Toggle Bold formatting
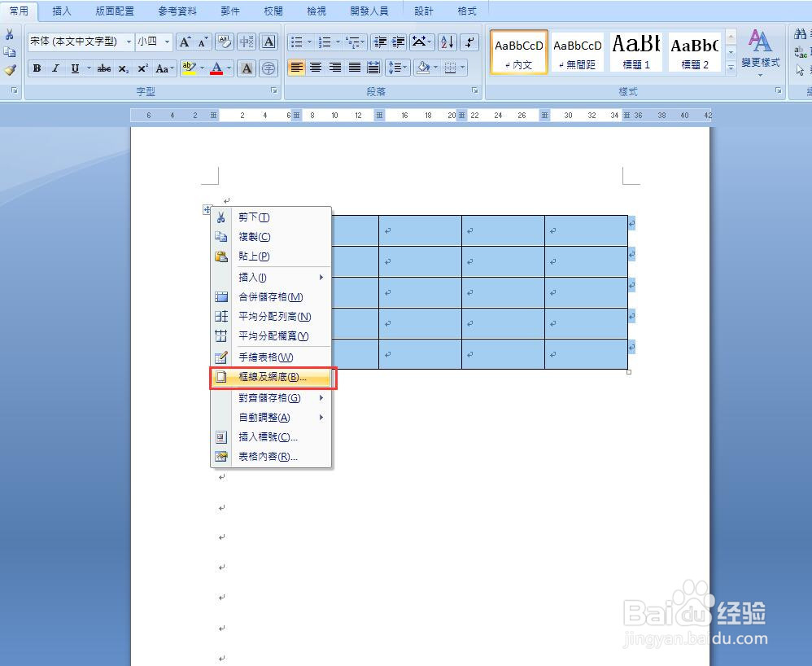812x666 pixels. [37, 68]
